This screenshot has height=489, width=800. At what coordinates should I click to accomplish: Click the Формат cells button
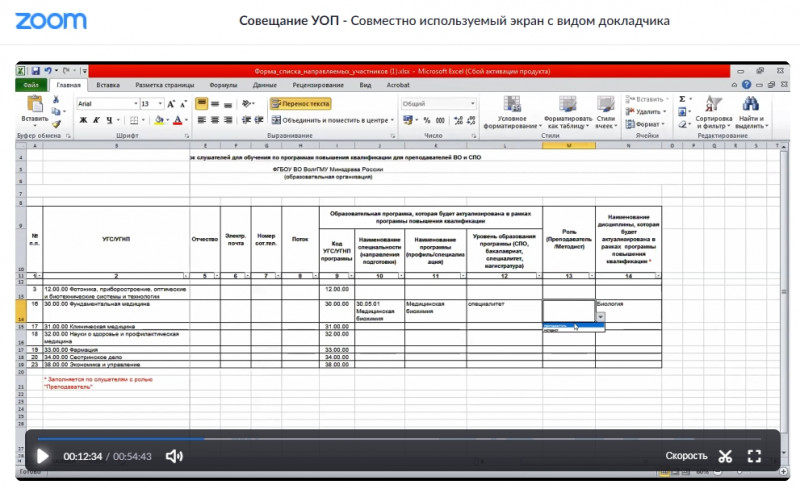(x=645, y=124)
